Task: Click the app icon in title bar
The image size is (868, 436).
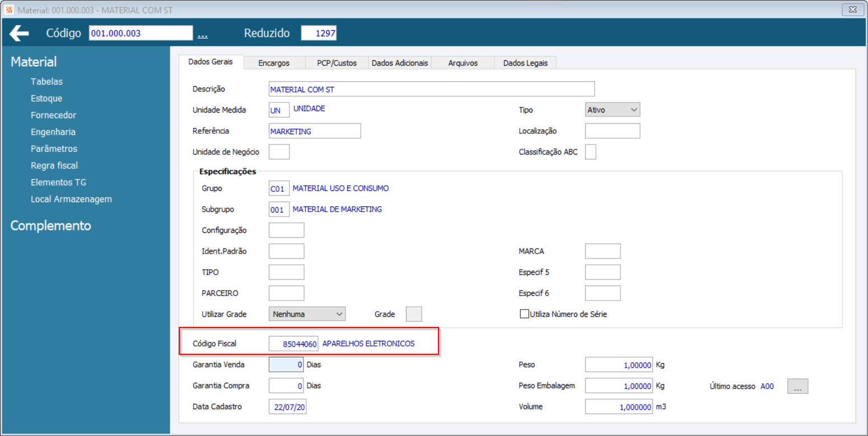Action: click(x=9, y=10)
